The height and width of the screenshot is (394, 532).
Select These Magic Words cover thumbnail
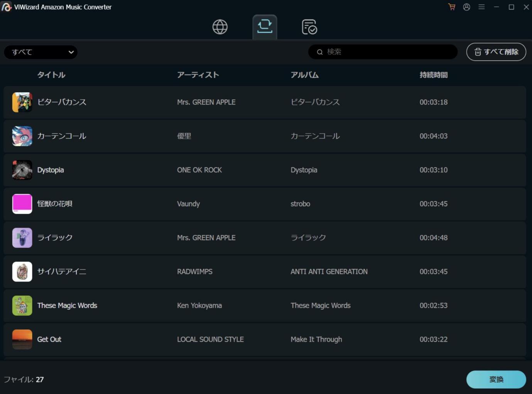click(x=22, y=306)
